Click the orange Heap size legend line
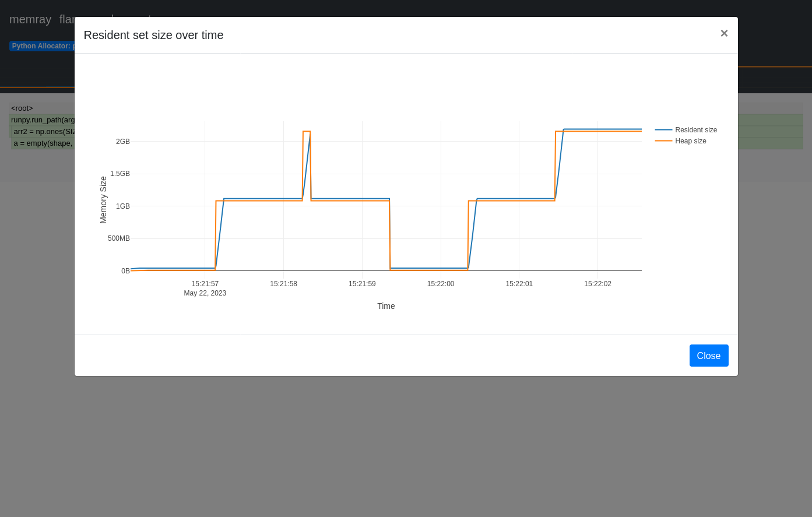812x517 pixels. tap(663, 141)
